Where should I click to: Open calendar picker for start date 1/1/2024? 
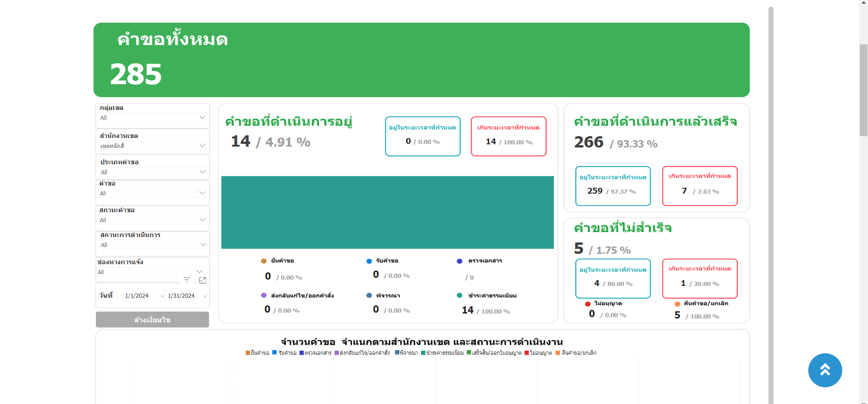point(162,296)
